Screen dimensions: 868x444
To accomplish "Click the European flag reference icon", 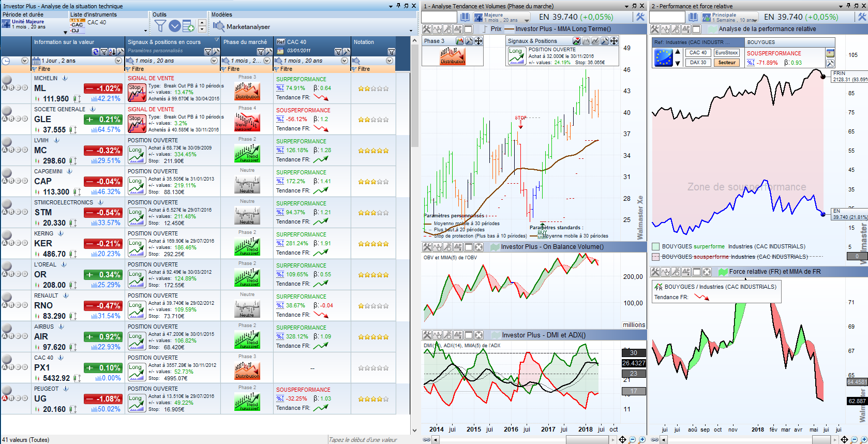I will click(x=664, y=57).
